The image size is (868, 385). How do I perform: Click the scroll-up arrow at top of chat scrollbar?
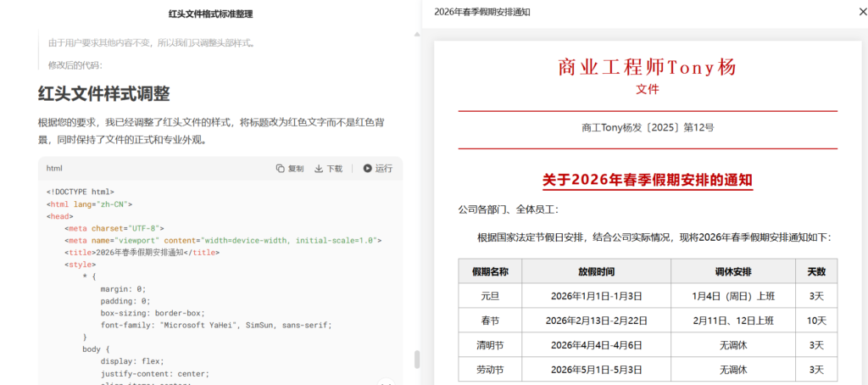(416, 35)
